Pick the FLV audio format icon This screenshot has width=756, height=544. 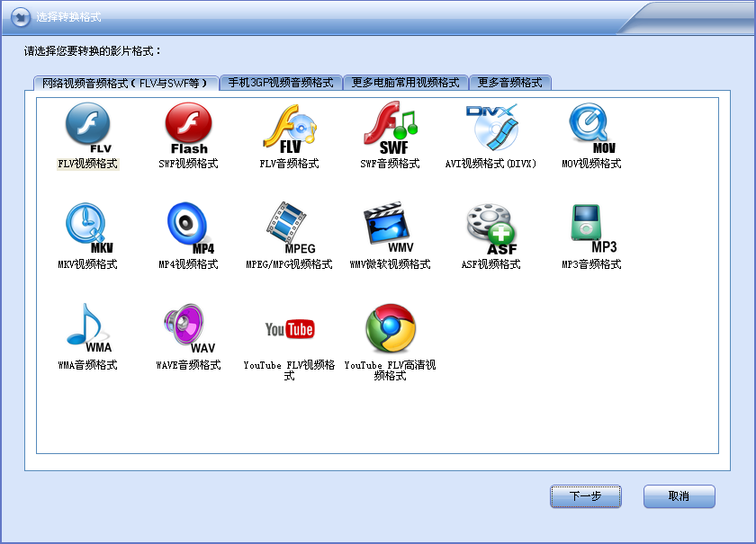click(289, 128)
